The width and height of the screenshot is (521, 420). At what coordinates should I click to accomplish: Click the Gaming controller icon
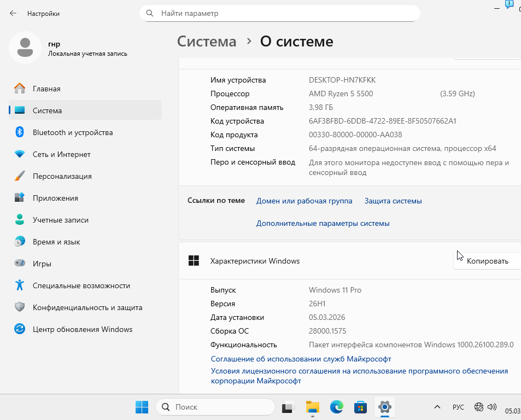pos(20,264)
